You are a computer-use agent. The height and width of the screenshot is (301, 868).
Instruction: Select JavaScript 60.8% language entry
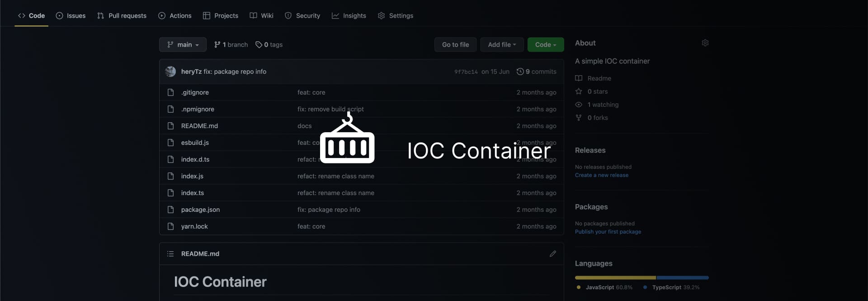pyautogui.click(x=604, y=287)
